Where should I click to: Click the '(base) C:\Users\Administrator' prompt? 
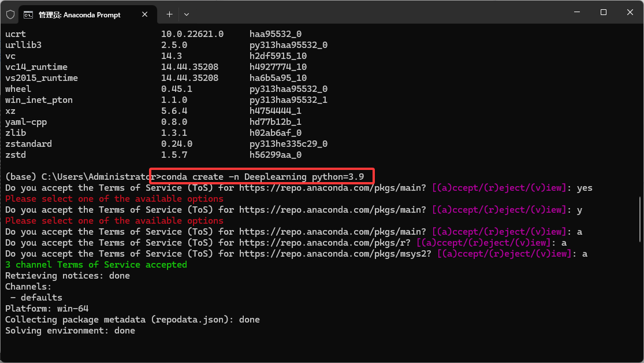(x=80, y=177)
